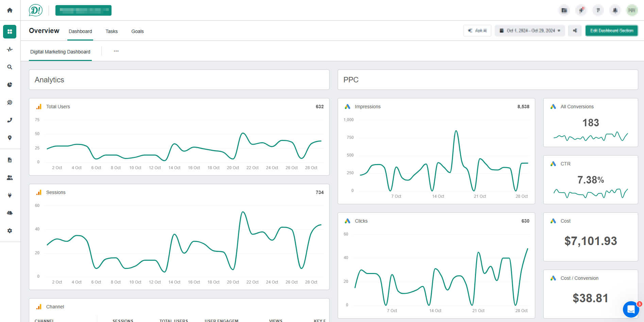This screenshot has width=644, height=322.
Task: Click the 630 clicks total
Action: 525,221
